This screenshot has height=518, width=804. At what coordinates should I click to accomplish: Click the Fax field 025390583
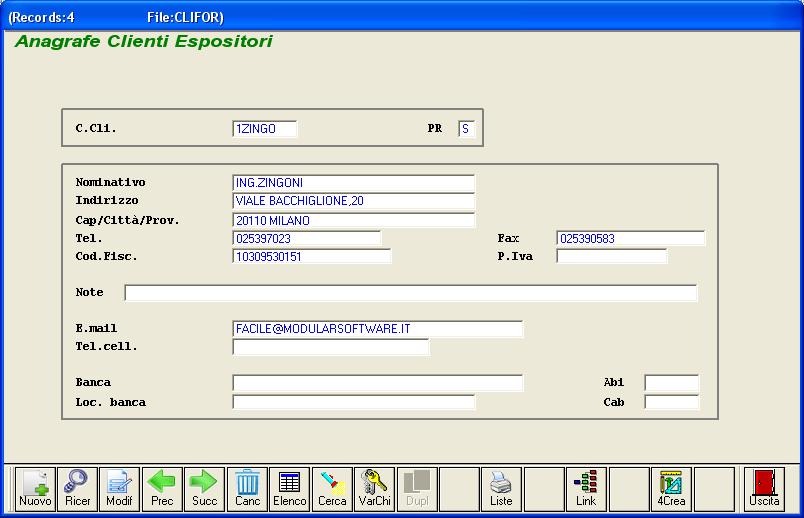(x=631, y=238)
